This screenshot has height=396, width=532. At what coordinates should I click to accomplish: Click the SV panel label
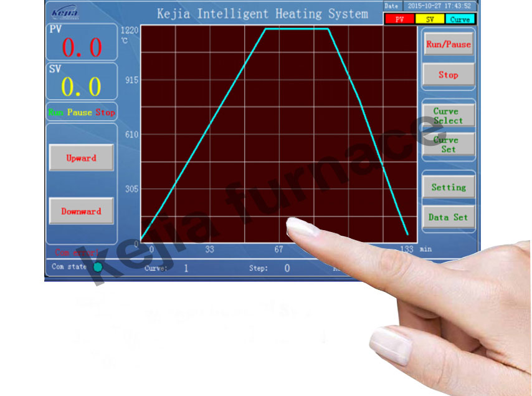55,69
